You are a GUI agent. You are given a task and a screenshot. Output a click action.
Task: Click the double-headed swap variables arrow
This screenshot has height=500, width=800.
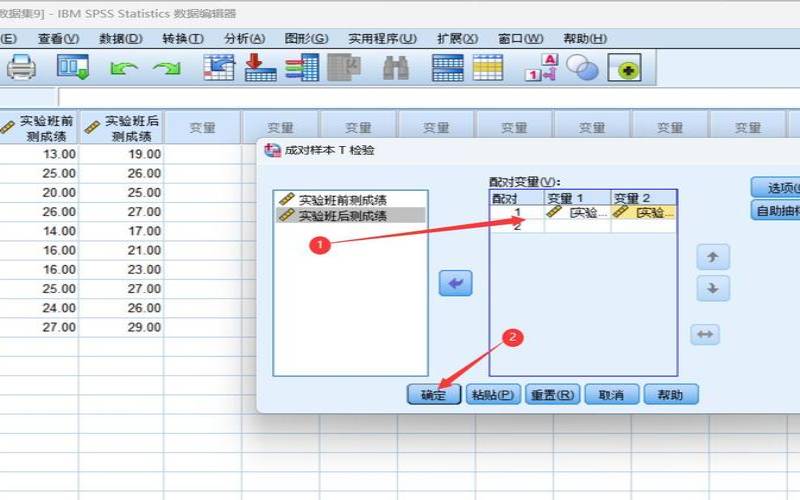pos(706,335)
